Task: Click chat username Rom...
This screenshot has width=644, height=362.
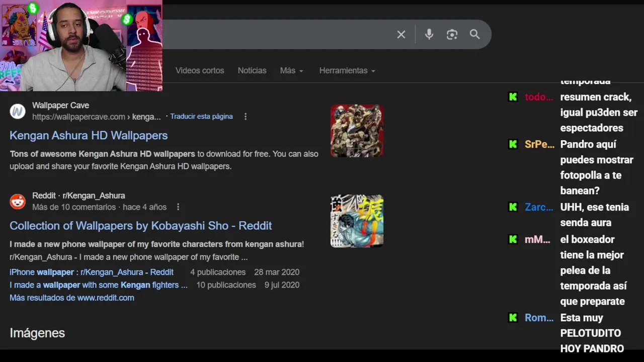Action: tap(539, 318)
